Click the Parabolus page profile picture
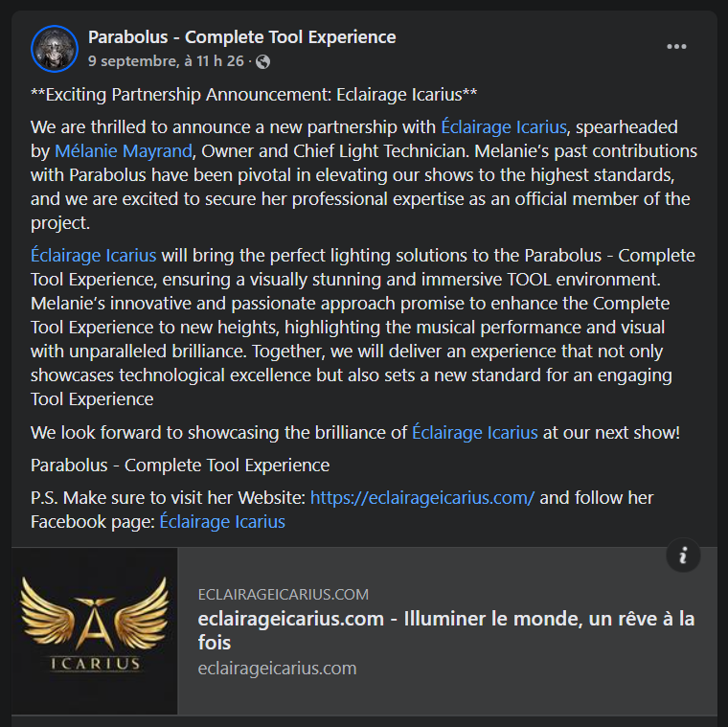 (55, 49)
